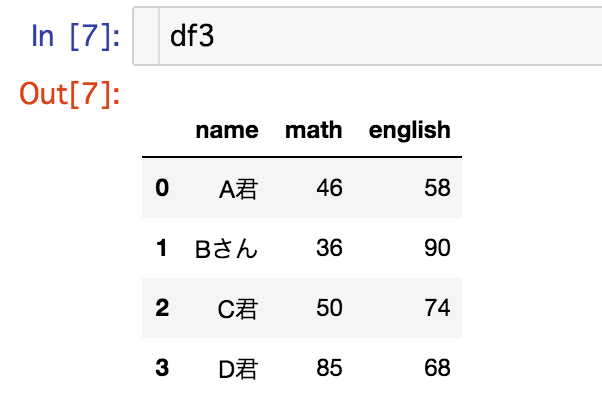
Task: Click the math column header
Action: [313, 130]
